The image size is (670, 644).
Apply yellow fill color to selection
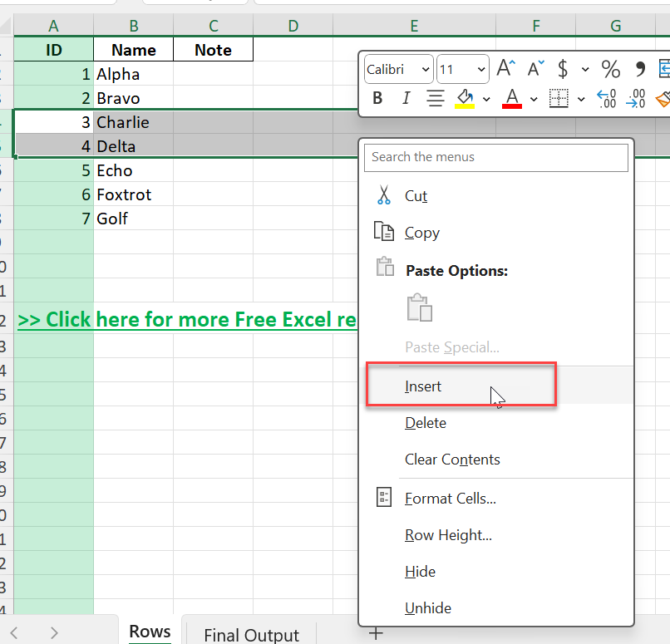[465, 99]
